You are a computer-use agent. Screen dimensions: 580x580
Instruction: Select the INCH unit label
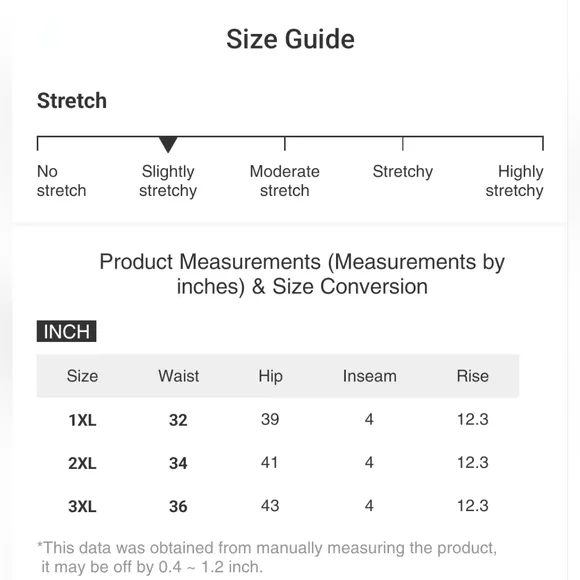tap(67, 331)
